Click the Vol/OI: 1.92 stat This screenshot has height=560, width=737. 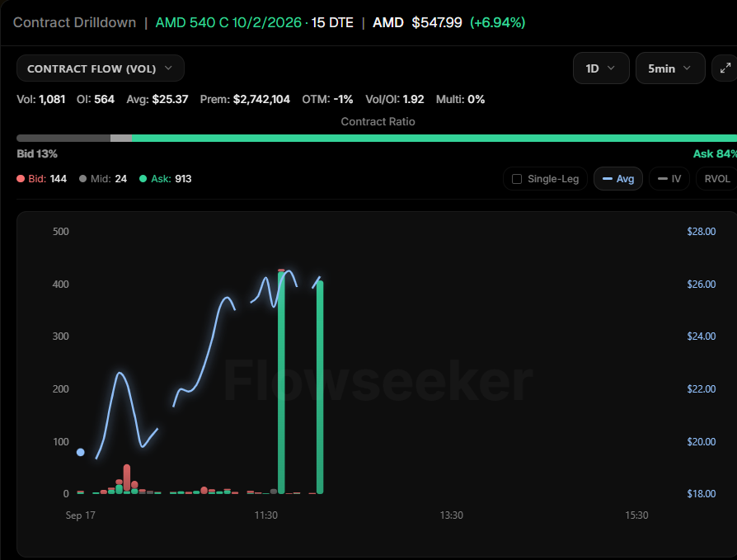[x=395, y=99]
